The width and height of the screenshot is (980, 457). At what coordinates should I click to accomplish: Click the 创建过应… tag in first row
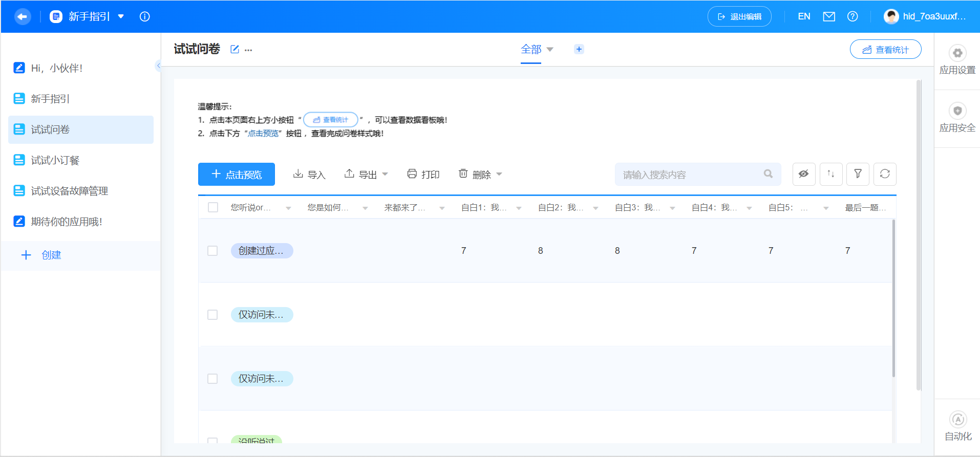(x=262, y=251)
